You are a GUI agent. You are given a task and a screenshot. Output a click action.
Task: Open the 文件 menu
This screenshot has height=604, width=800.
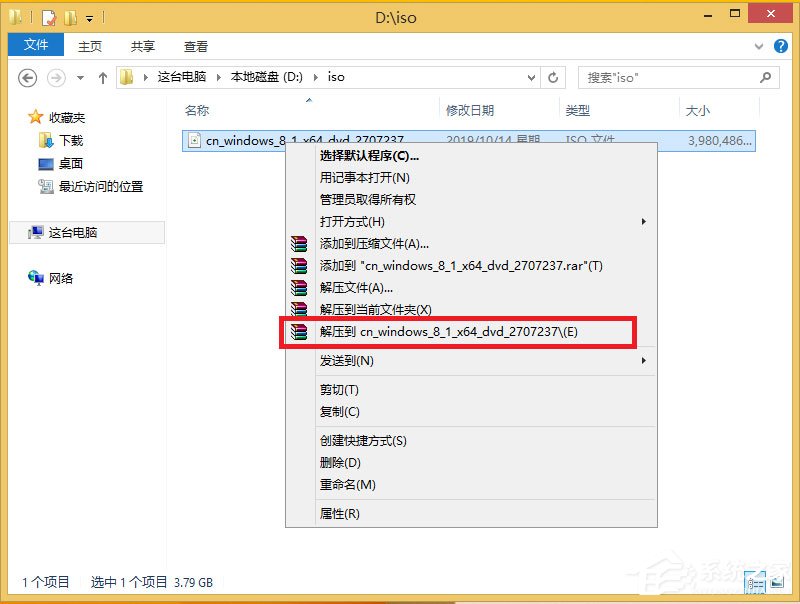pyautogui.click(x=35, y=45)
